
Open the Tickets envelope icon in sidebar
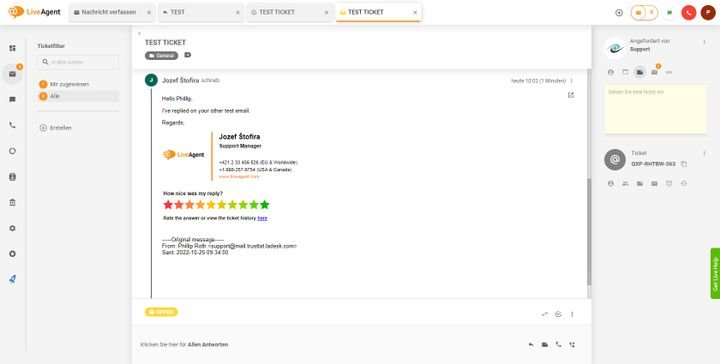click(x=12, y=74)
